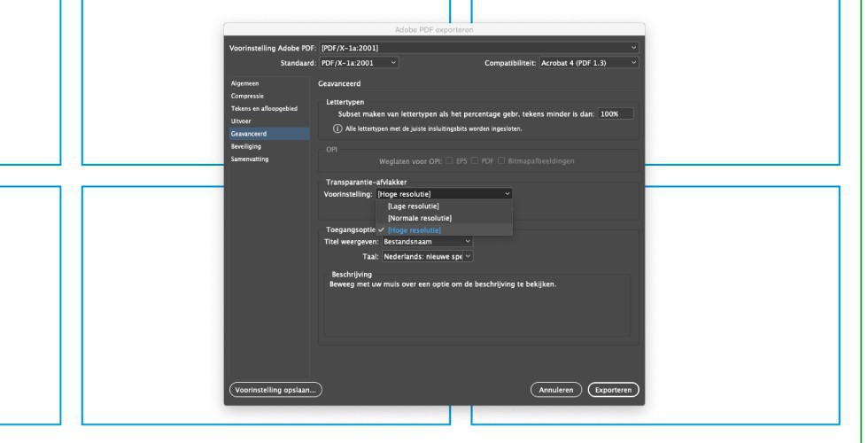Toggle the Bitmapafbeeldingen checkbox
Image resolution: width=868 pixels, height=443 pixels.
501,161
